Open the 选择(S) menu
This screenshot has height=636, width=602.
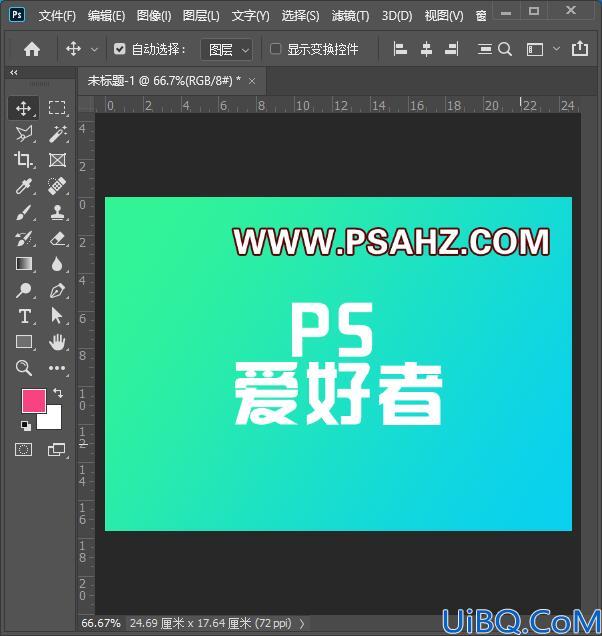[300, 16]
